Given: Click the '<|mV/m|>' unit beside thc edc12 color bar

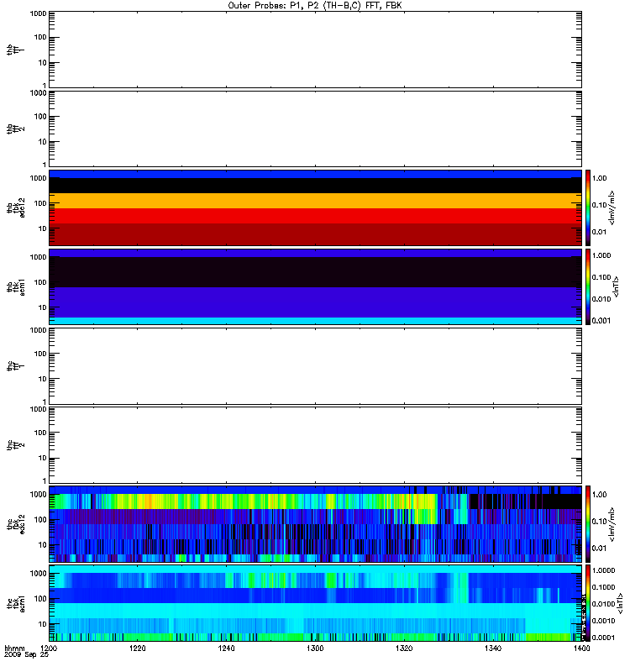Looking at the screenshot, I should 612,524.
